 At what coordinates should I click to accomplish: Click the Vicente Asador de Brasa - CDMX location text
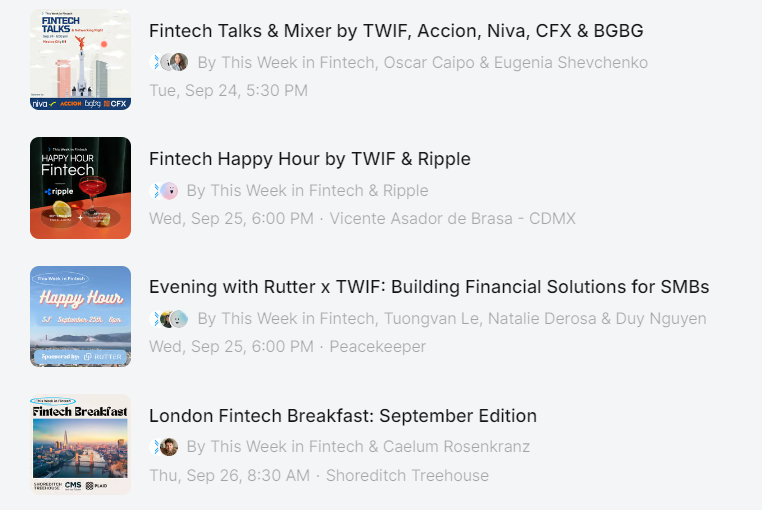(x=452, y=219)
